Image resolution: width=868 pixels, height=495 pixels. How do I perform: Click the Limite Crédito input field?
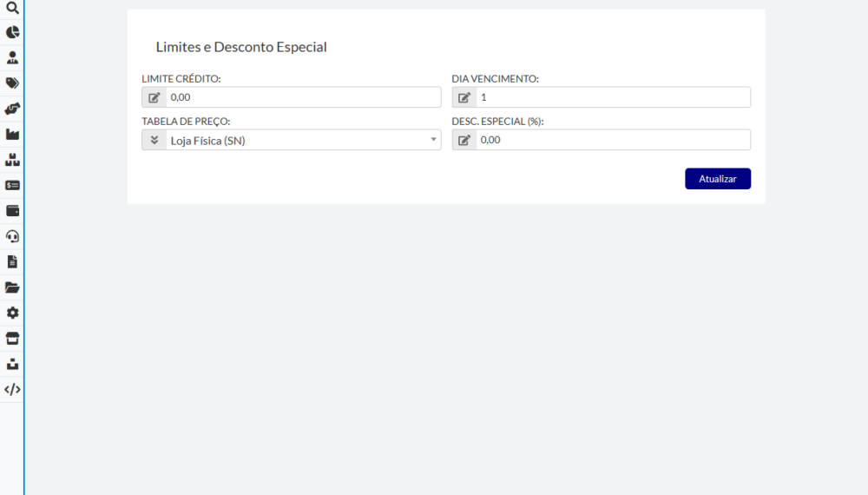point(303,97)
